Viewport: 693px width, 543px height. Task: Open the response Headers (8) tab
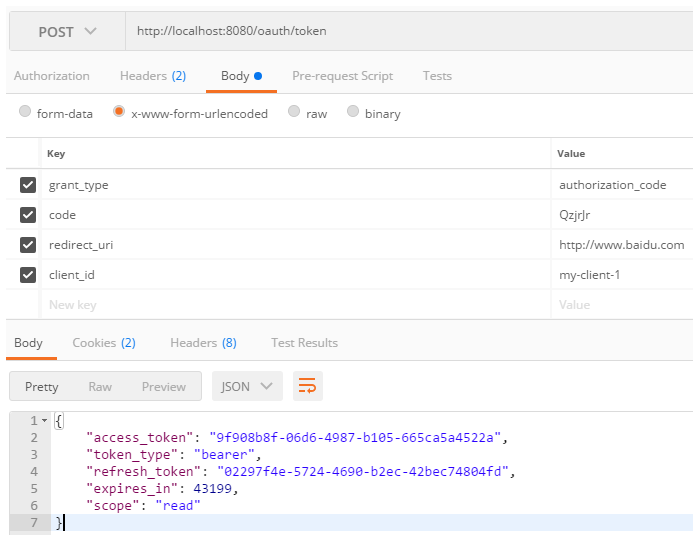[203, 343]
